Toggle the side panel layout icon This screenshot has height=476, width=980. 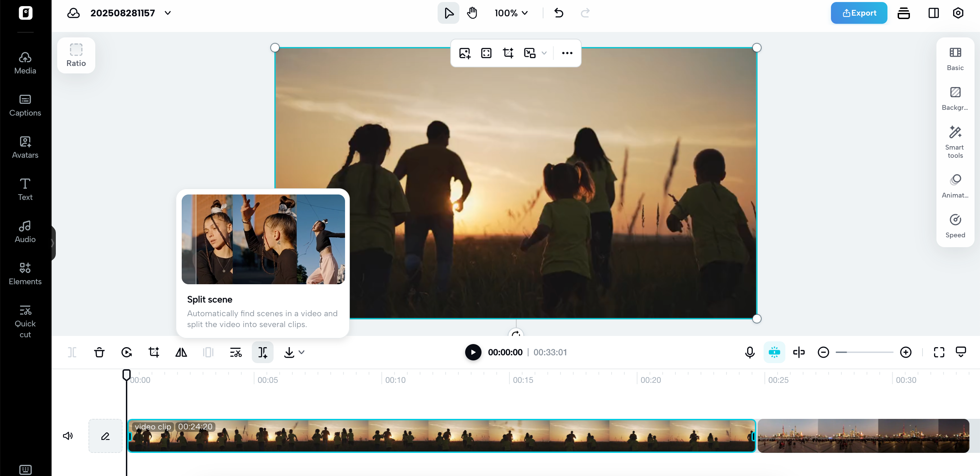click(933, 13)
